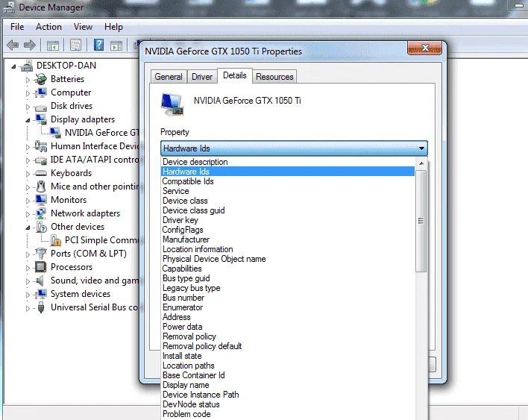Click the Mice and other pointing devices icon
This screenshot has width=528, height=420.
pos(41,187)
